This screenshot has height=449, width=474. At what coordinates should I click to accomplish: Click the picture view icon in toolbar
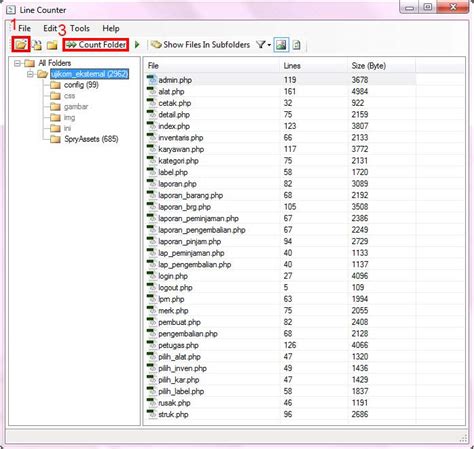pyautogui.click(x=281, y=45)
